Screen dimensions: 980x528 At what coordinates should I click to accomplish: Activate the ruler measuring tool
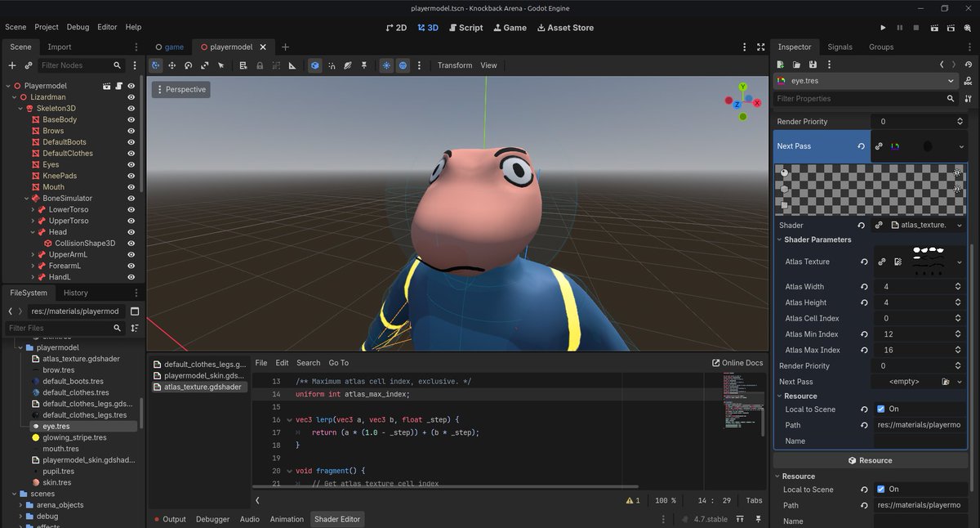[x=292, y=65]
